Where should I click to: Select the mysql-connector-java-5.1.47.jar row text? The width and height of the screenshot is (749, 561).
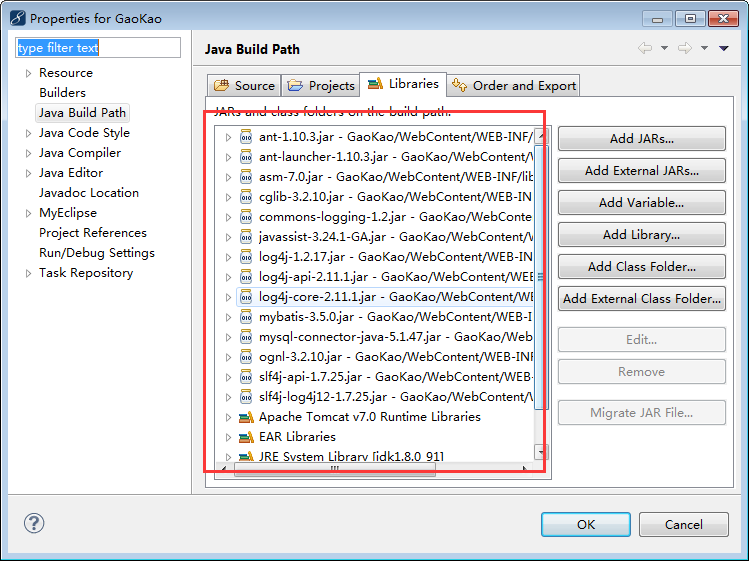pos(396,337)
